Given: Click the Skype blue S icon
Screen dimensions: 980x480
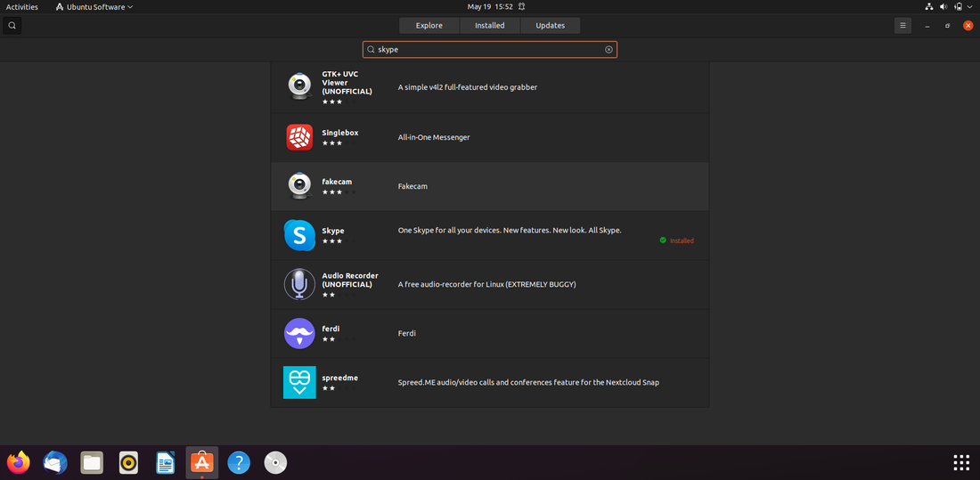Looking at the screenshot, I should click(299, 235).
